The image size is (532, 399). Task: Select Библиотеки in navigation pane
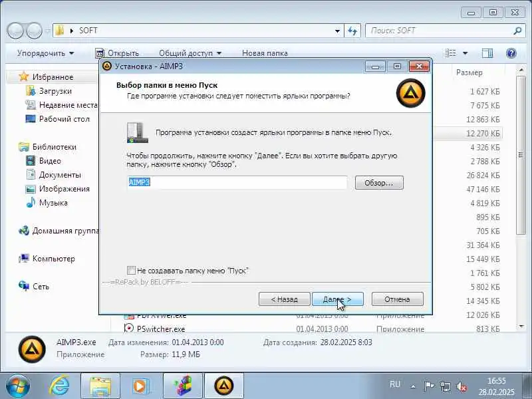pos(55,147)
